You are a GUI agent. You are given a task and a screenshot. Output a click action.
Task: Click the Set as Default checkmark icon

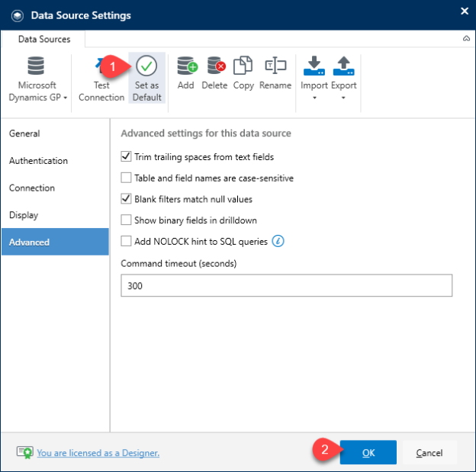146,66
